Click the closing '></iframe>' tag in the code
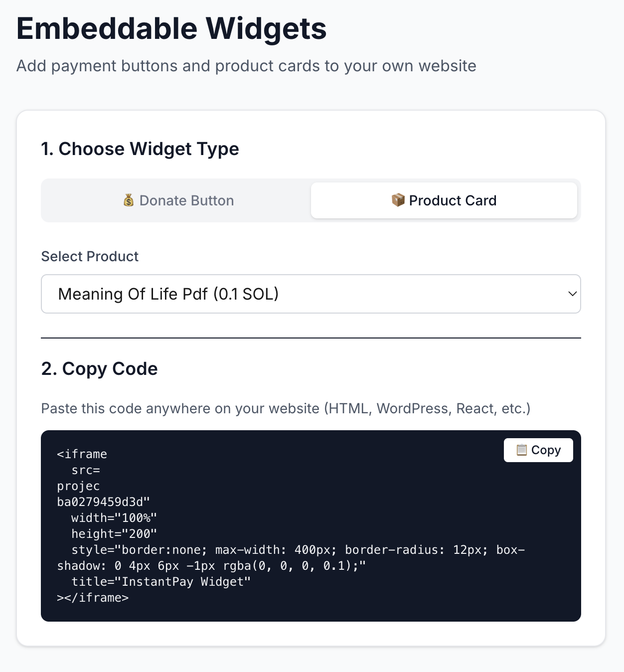The height and width of the screenshot is (672, 624). [93, 598]
